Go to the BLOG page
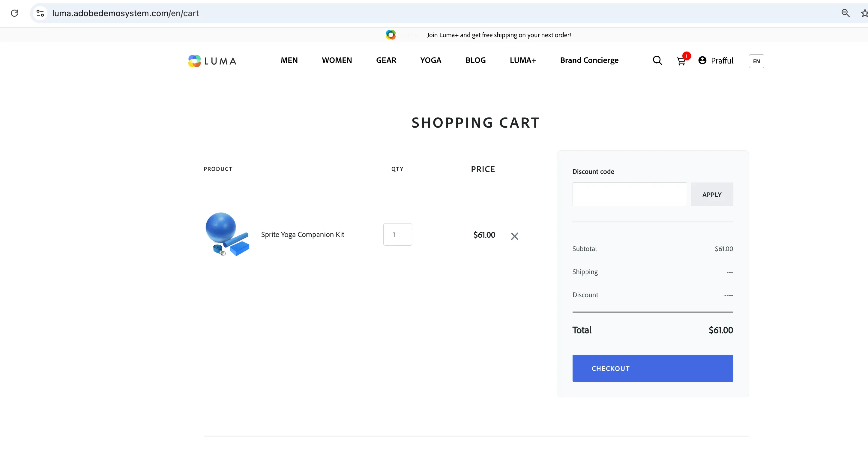Viewport: 868px width, 456px height. (x=475, y=60)
